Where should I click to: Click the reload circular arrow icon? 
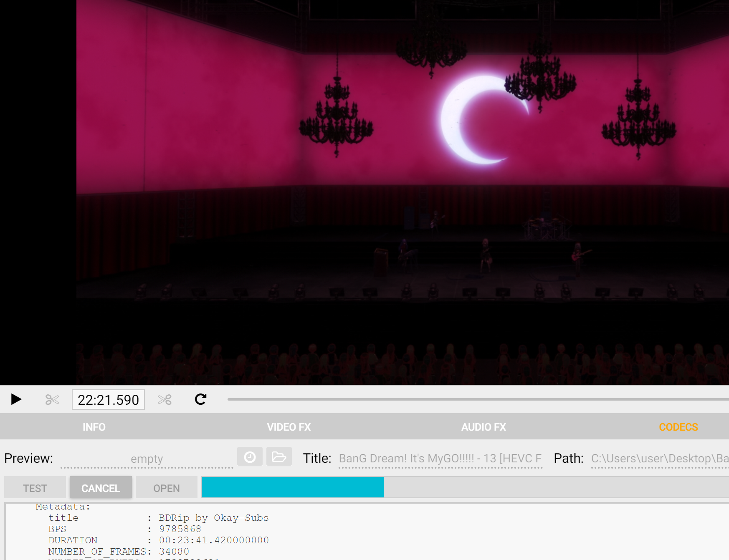201,399
